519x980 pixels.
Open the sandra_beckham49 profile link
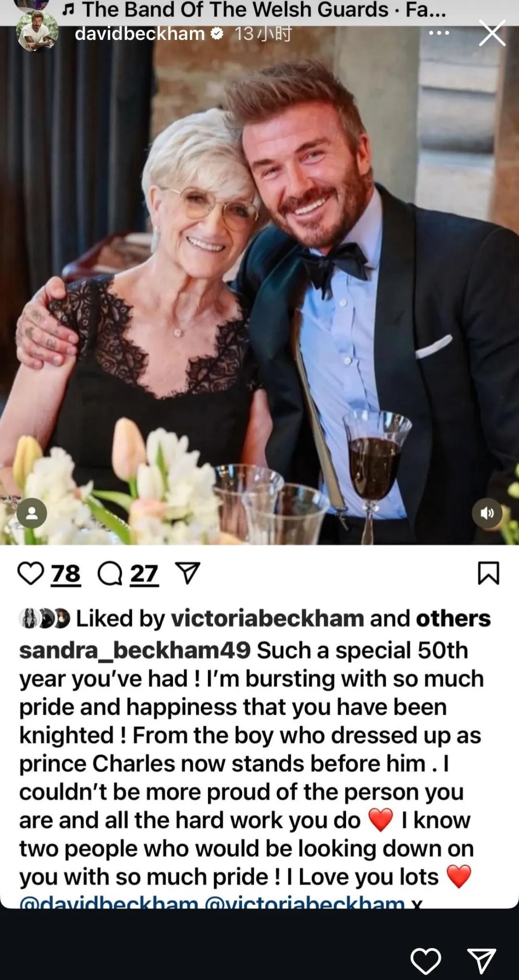pyautogui.click(x=135, y=650)
